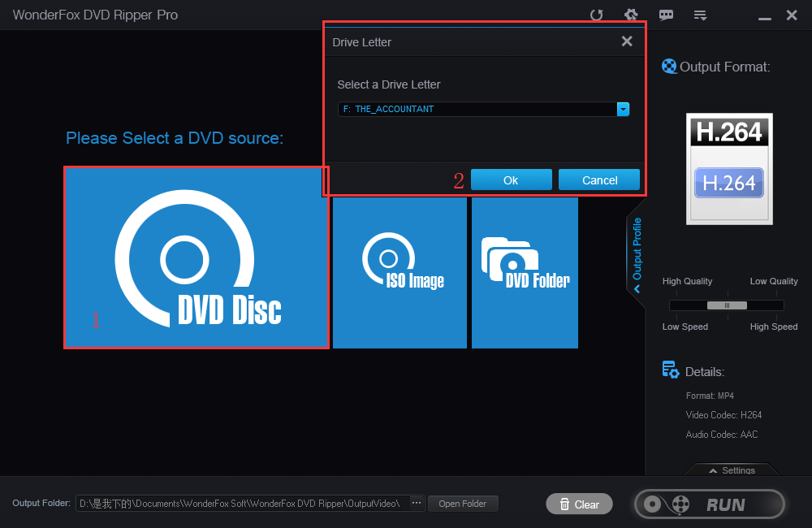Click the quality-speed slider handle
The height and width of the screenshot is (528, 812).
coord(727,305)
